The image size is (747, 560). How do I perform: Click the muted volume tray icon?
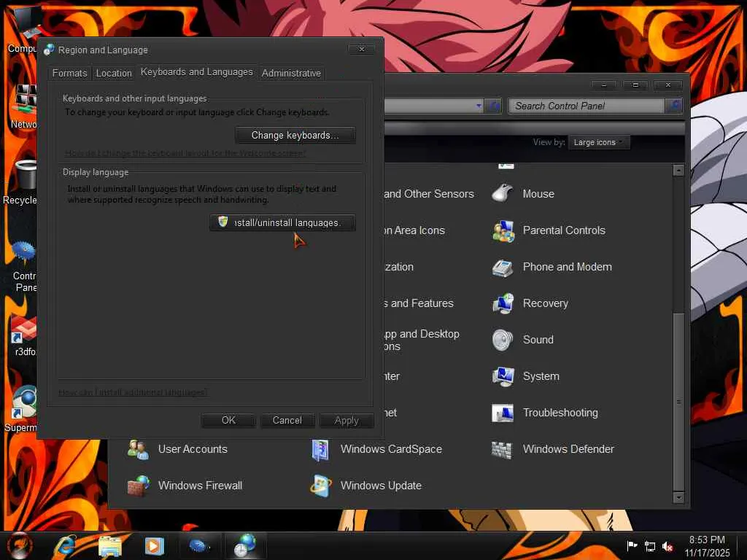[667, 547]
